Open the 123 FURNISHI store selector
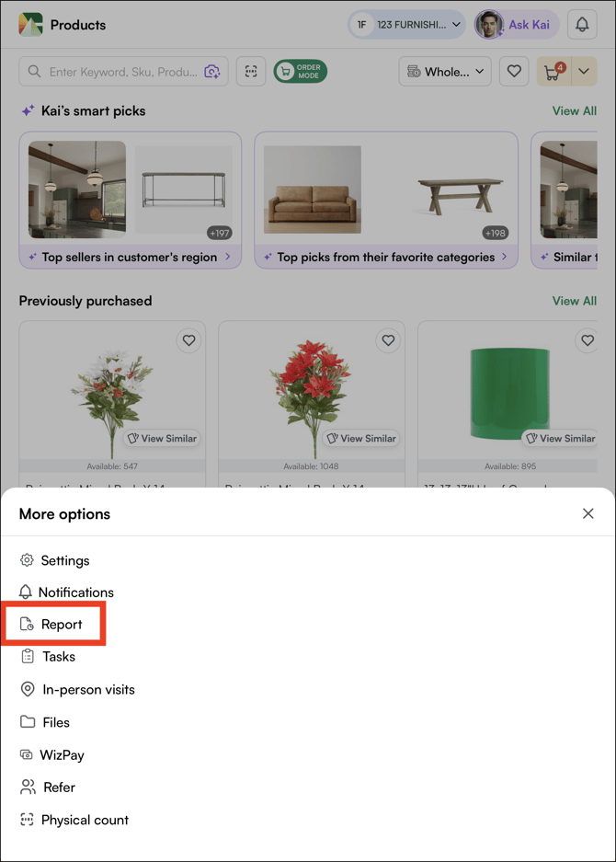This screenshot has height=862, width=616. [406, 25]
